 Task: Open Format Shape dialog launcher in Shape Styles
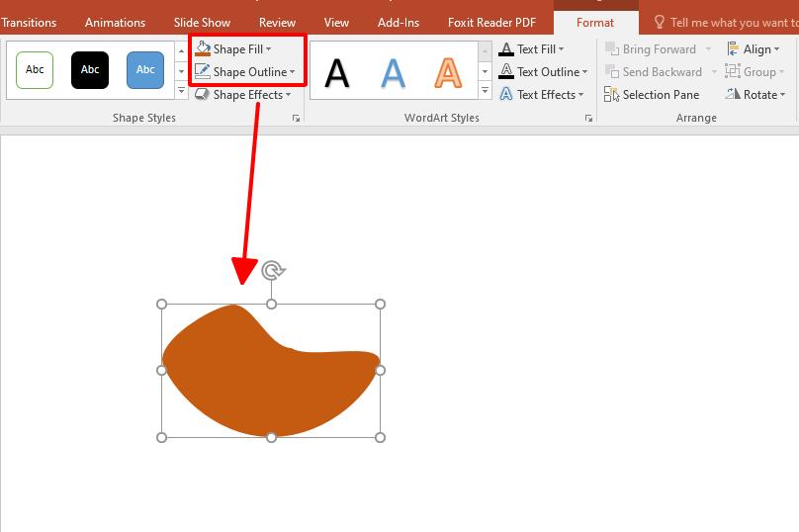pos(296,119)
